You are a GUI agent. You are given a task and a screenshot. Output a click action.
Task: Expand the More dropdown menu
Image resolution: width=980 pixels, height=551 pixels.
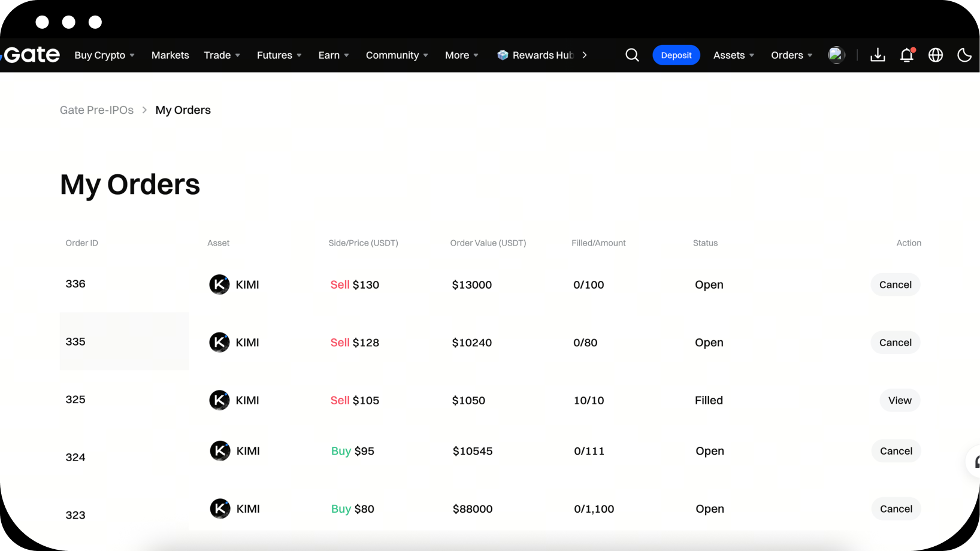point(462,55)
